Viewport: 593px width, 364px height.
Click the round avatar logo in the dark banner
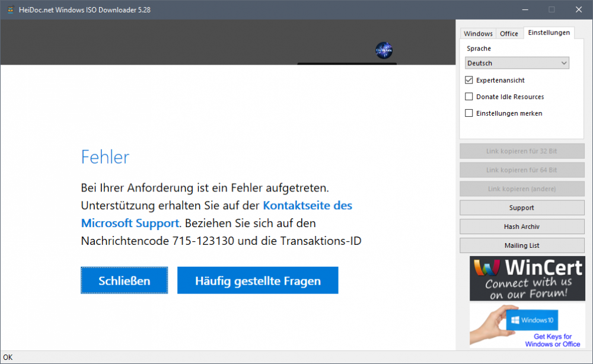coord(384,50)
